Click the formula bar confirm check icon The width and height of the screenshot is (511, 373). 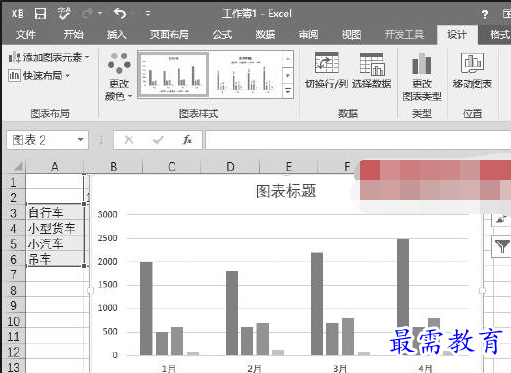click(158, 140)
